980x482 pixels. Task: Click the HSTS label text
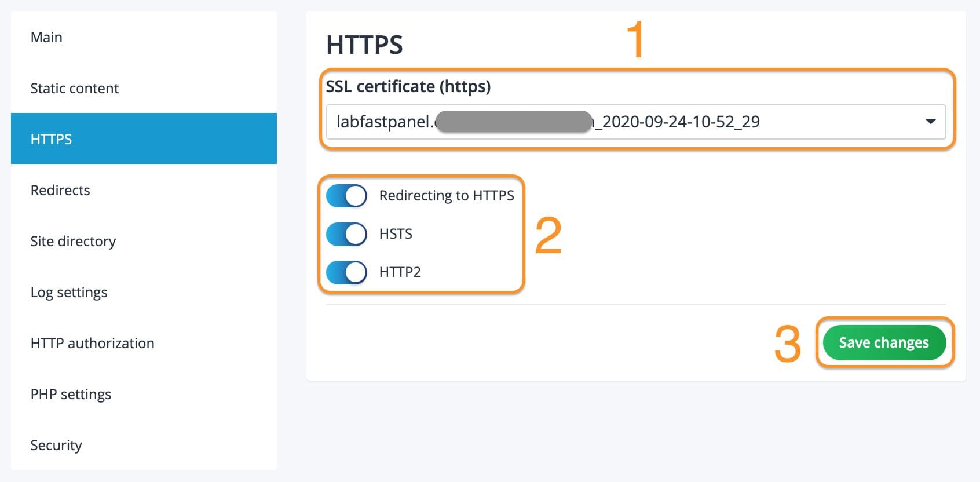(396, 234)
